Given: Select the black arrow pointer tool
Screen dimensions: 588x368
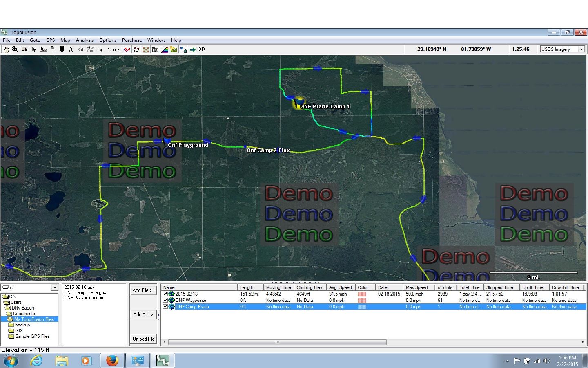Looking at the screenshot, I should point(34,49).
